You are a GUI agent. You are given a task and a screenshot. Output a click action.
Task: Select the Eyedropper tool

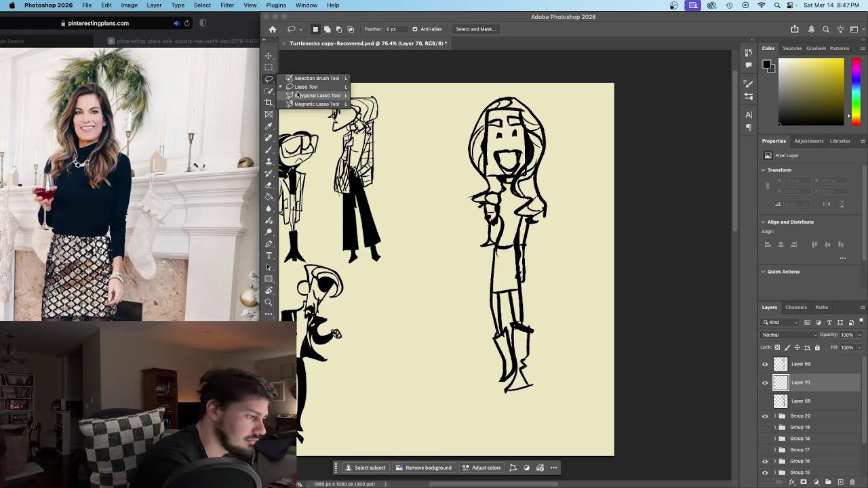coord(269,126)
